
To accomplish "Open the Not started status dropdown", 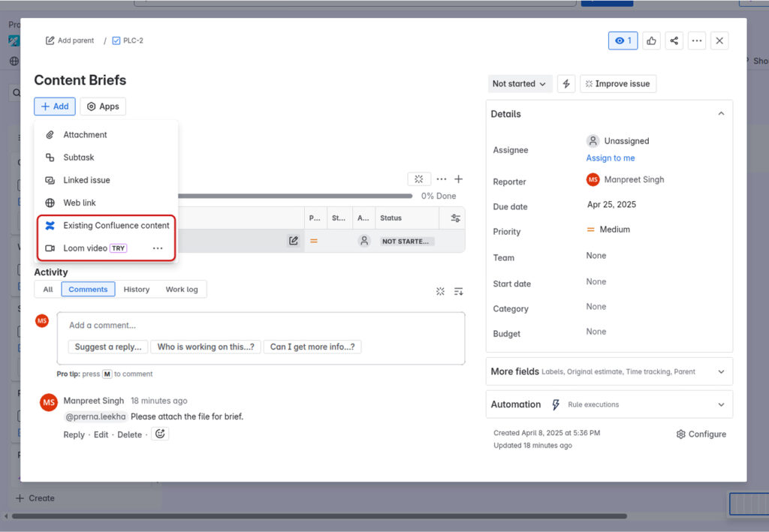I will pyautogui.click(x=520, y=84).
